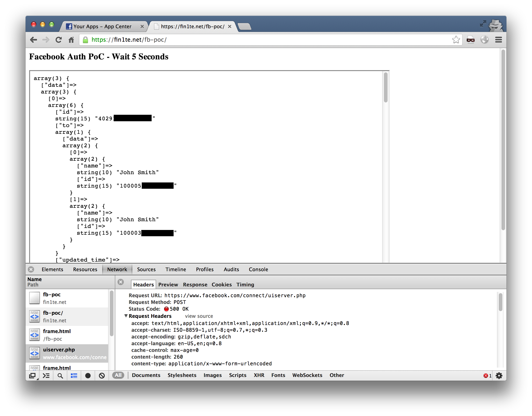Close the fin1te.net/fb-poc tab
The width and height of the screenshot is (532, 416).
[229, 26]
